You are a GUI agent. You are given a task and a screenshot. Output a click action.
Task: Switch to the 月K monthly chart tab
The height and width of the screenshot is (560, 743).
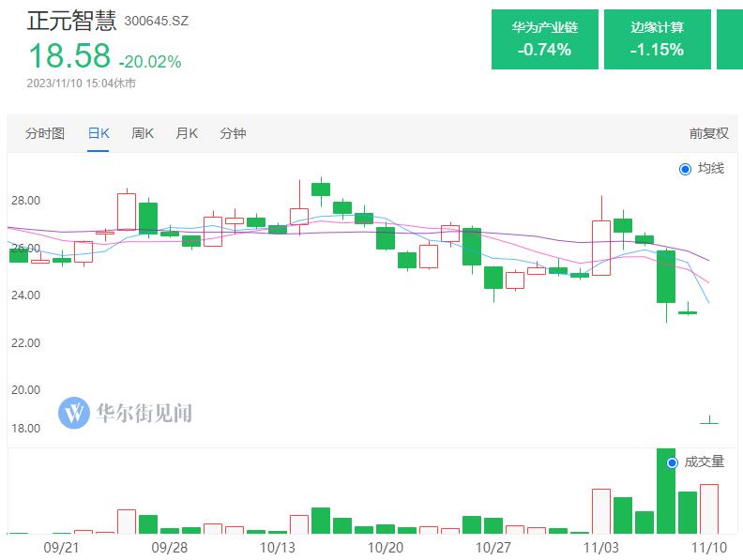pyautogui.click(x=187, y=133)
